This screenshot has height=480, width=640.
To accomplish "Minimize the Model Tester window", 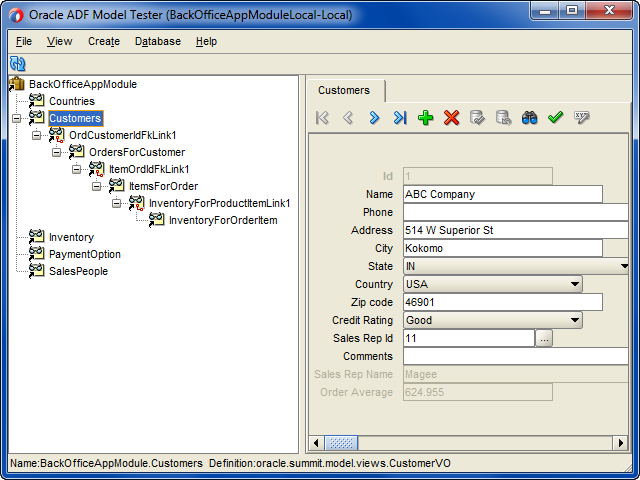I will tap(545, 11).
